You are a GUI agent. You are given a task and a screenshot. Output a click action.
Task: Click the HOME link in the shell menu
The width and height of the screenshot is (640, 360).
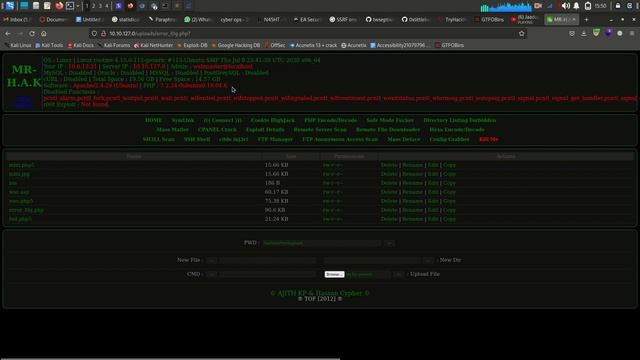(153, 120)
